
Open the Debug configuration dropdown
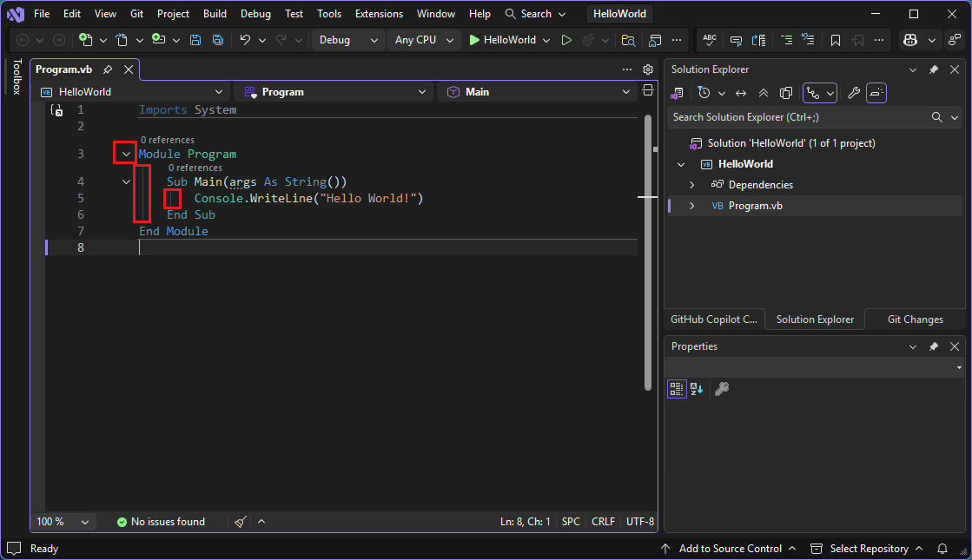coord(347,40)
